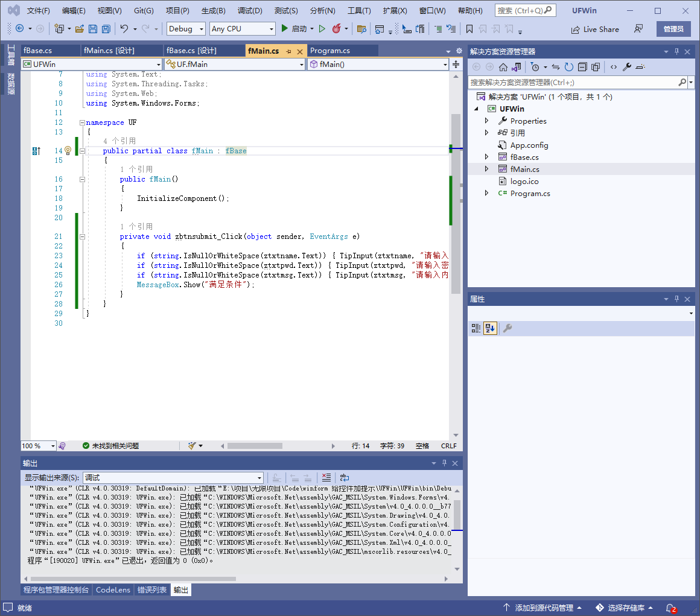This screenshot has width=700, height=616.
Task: Click the editor horizontal scrollbar thumb
Action: pyautogui.click(x=255, y=446)
